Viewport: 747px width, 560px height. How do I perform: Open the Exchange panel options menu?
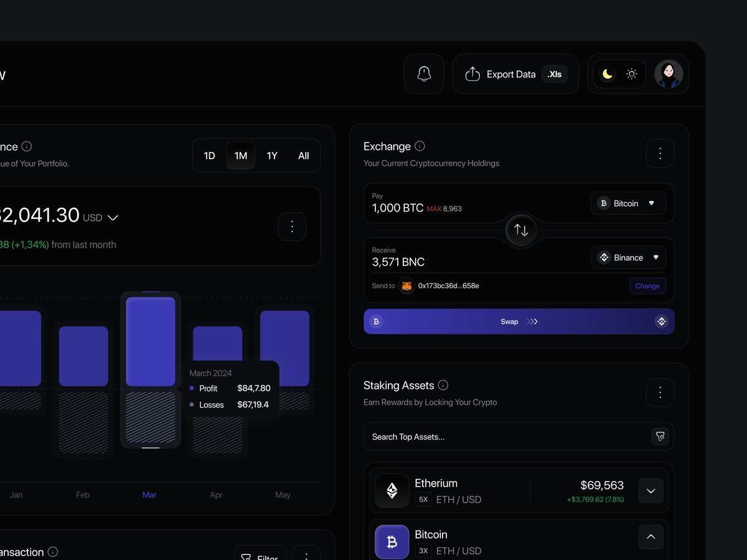(x=660, y=153)
